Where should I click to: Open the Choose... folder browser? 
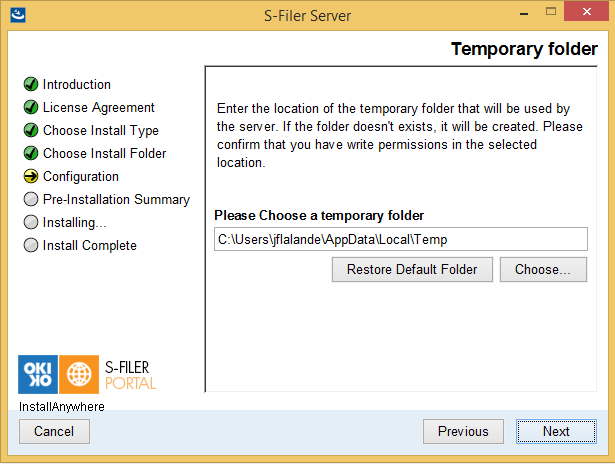tap(543, 269)
